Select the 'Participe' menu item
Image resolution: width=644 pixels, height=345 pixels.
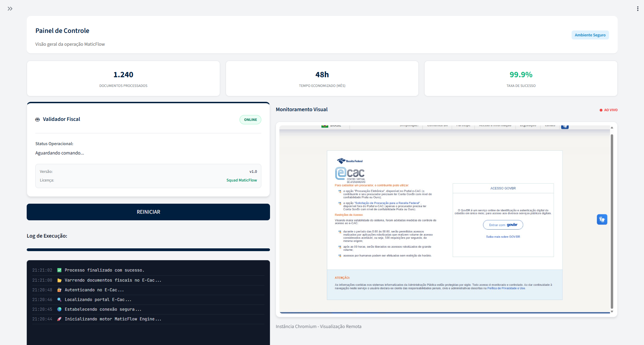[463, 125]
